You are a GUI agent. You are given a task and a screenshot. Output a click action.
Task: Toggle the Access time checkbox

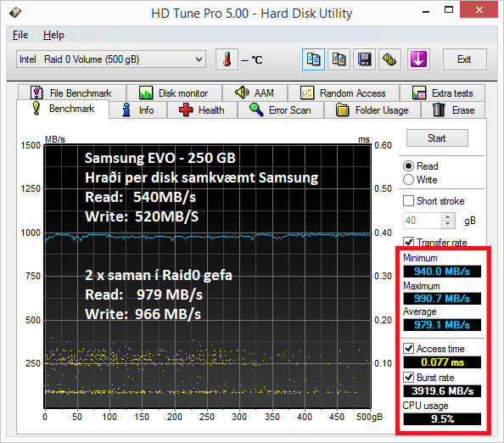408,348
